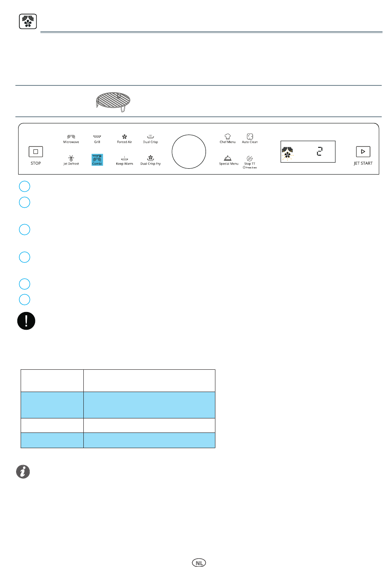Select the Dual Crisp Fry icon
The height and width of the screenshot is (567, 392).
click(151, 158)
